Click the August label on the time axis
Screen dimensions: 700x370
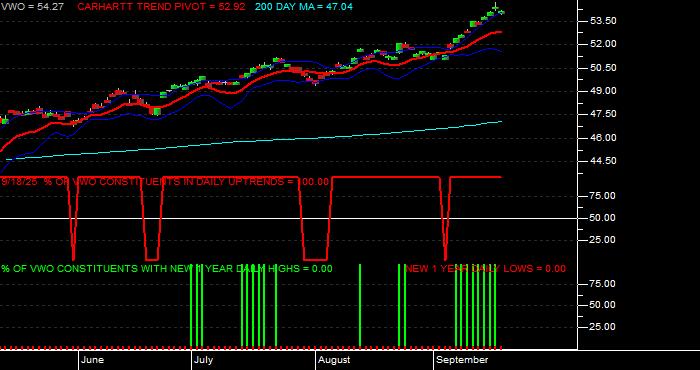click(334, 360)
